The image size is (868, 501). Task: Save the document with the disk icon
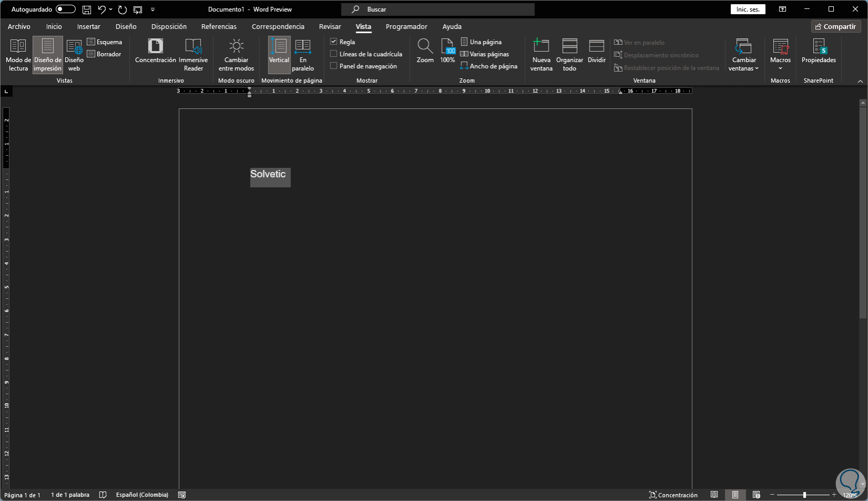point(87,9)
